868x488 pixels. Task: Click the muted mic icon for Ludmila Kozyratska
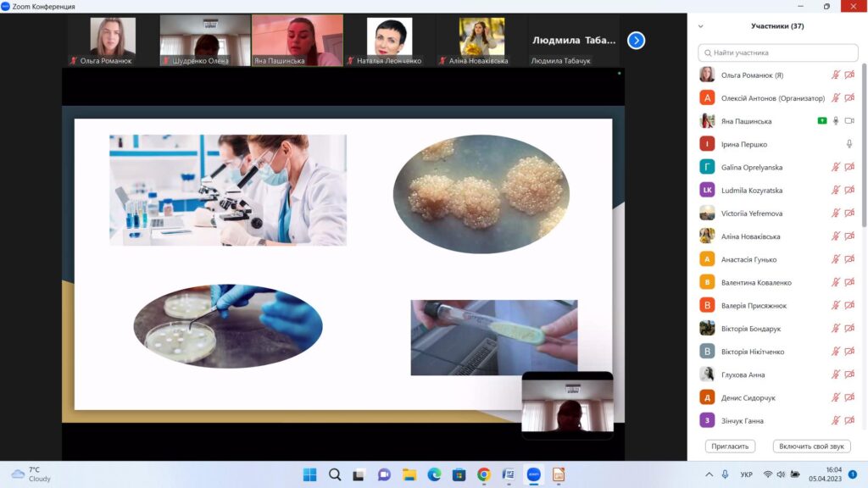click(x=835, y=191)
